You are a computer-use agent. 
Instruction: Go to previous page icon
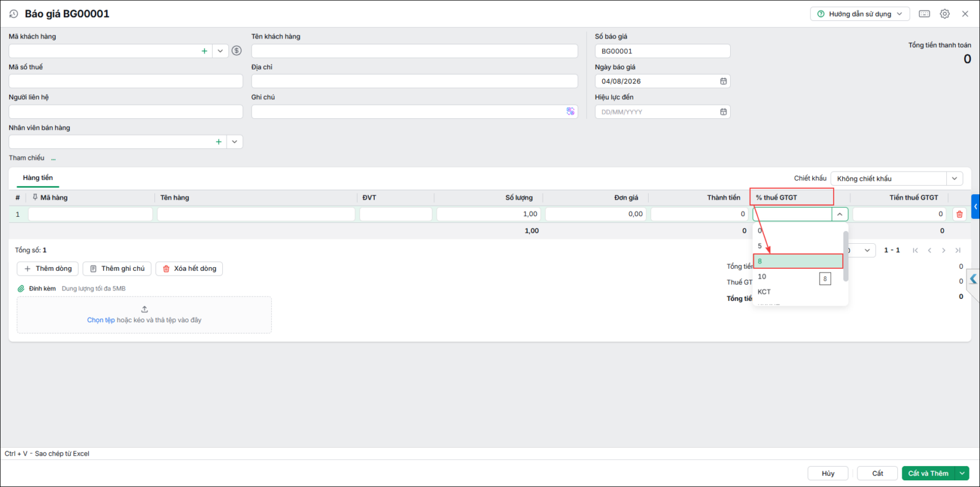click(x=930, y=250)
